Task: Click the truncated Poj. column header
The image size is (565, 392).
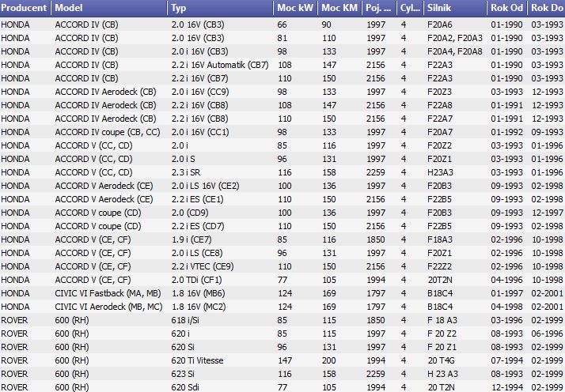Action: pyautogui.click(x=379, y=8)
